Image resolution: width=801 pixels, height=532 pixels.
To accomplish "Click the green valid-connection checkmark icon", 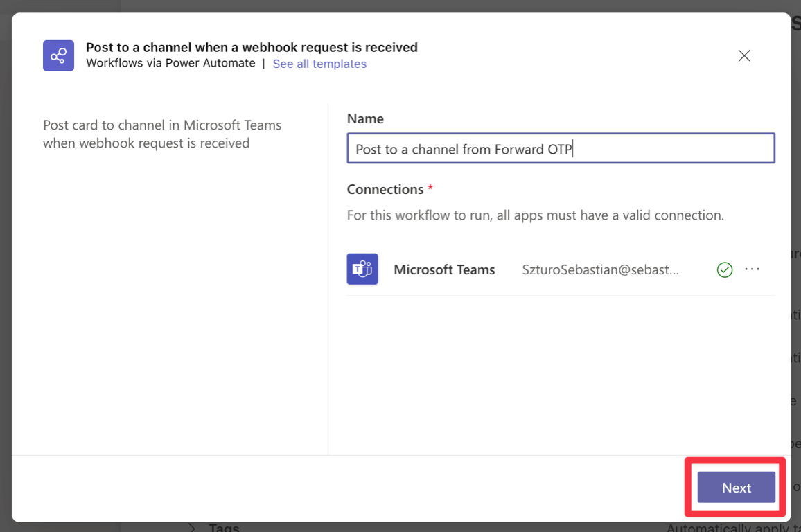I will (724, 269).
